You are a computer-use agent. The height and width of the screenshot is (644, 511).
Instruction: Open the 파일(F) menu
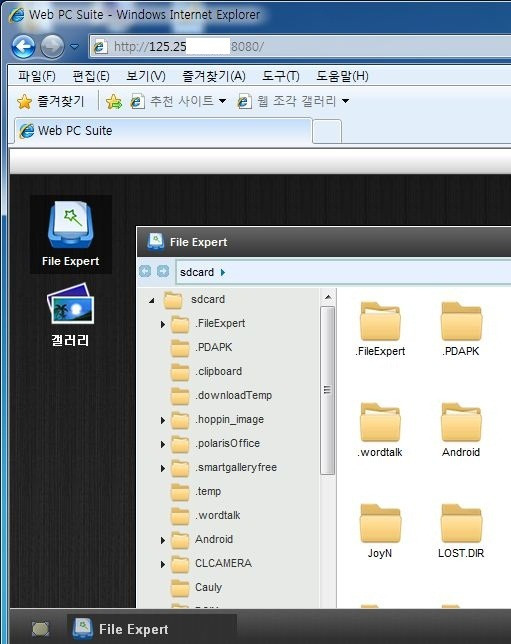point(37,76)
